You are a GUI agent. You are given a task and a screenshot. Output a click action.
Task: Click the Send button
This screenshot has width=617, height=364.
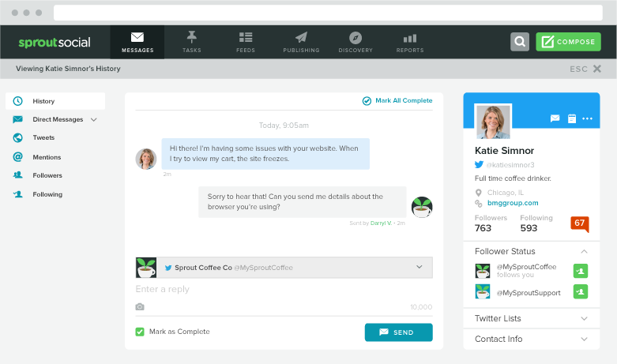pos(399,332)
